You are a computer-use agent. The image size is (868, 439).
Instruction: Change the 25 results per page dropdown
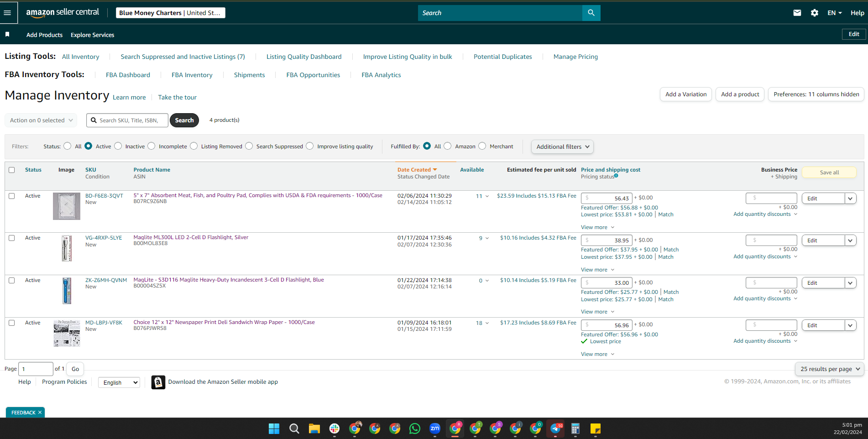(x=830, y=369)
